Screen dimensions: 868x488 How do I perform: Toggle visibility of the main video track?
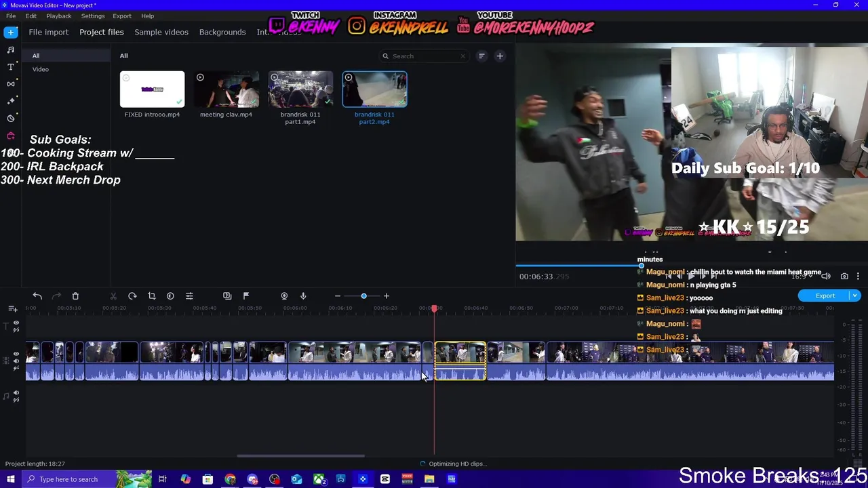tap(16, 354)
